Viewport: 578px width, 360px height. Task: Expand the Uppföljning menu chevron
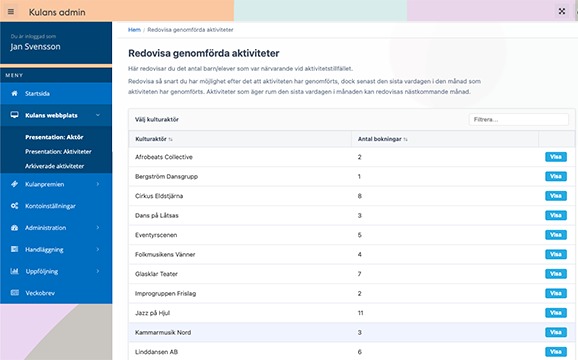click(98, 271)
